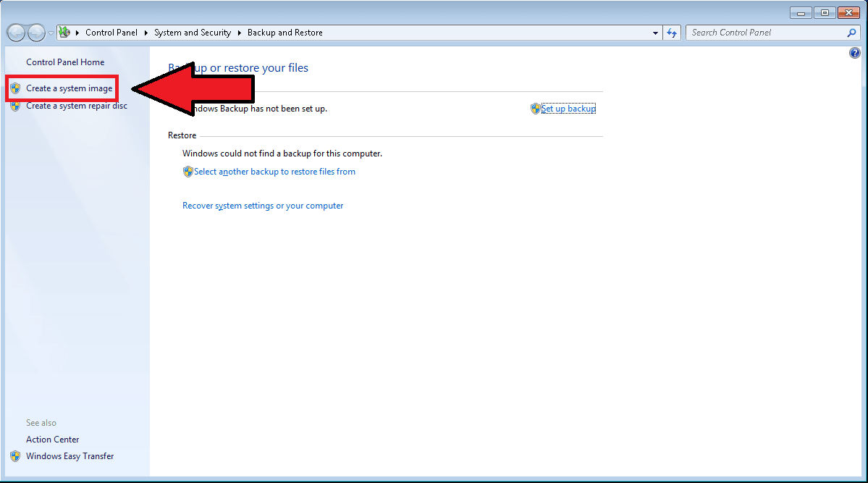Expand arrow before Control Panel breadcrumb
This screenshot has height=483, width=868.
click(77, 33)
